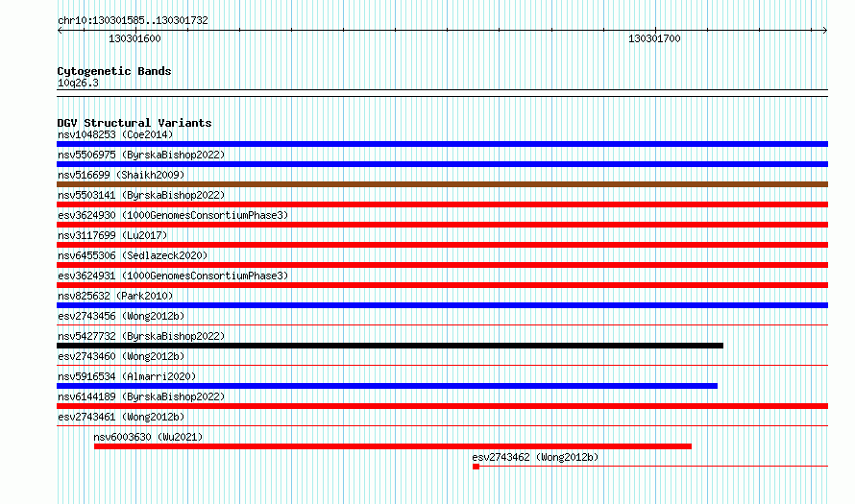Select thin red line under esv2743461
The image size is (855, 504).
pyautogui.click(x=442, y=426)
